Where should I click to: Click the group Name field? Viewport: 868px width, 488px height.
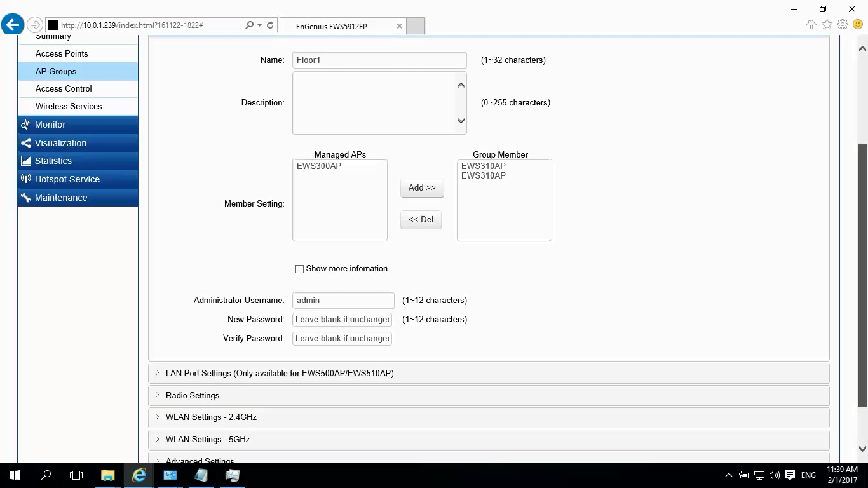coord(379,60)
